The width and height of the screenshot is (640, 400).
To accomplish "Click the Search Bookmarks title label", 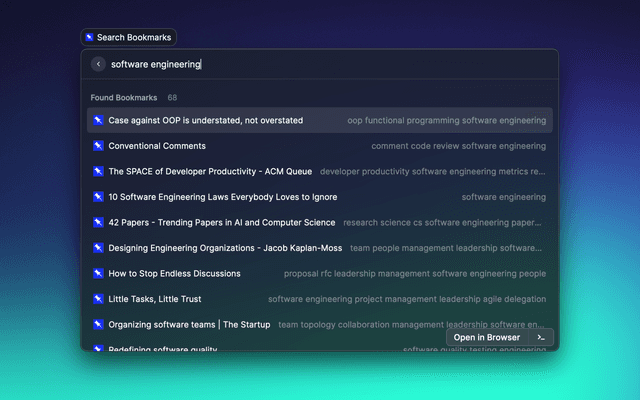I will 134,37.
